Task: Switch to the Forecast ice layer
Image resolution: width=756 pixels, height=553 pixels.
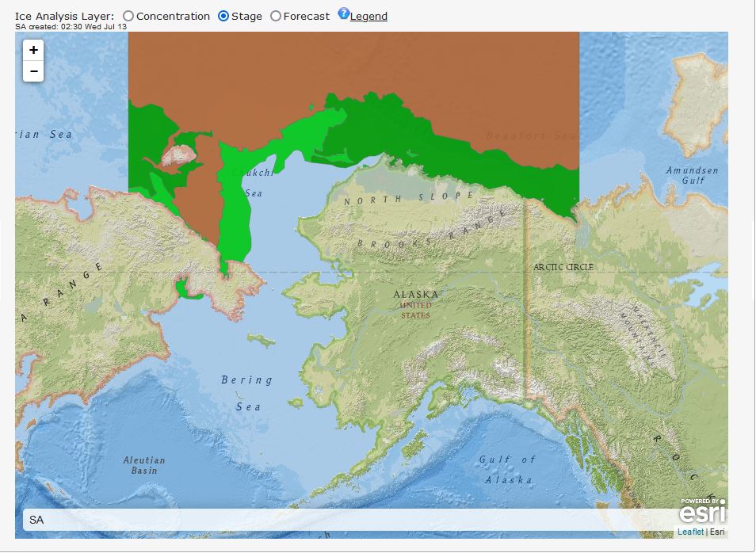Action: [276, 17]
